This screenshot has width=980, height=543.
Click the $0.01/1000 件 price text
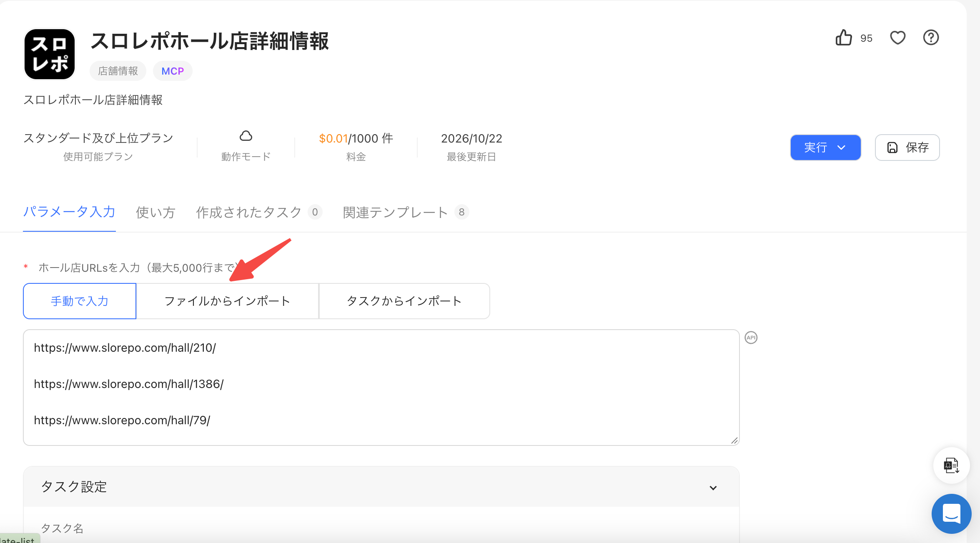pyautogui.click(x=356, y=138)
